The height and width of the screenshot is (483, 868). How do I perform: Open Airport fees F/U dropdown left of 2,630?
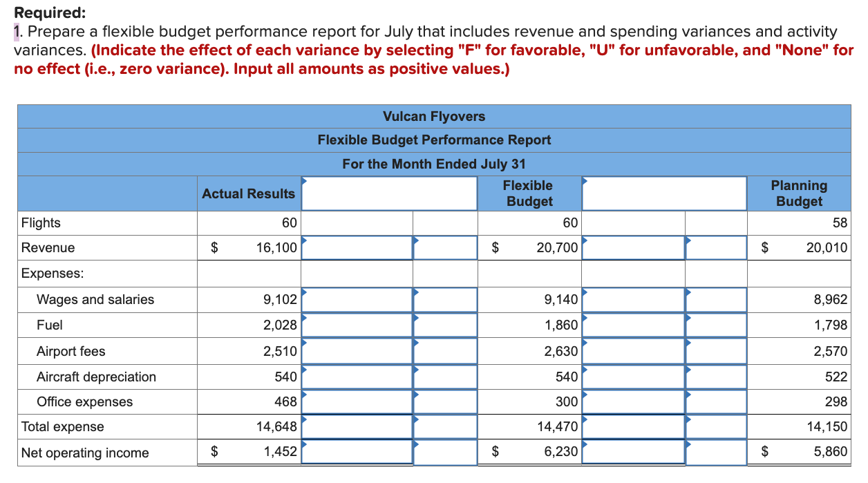coord(445,351)
